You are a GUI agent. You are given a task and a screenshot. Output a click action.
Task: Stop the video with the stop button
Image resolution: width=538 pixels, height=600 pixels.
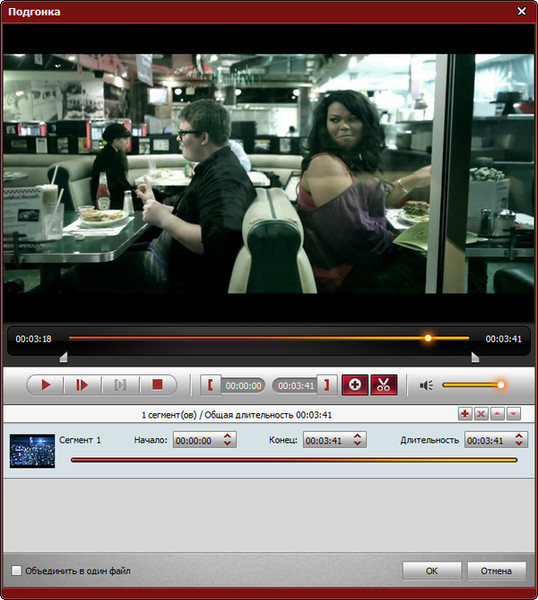pos(157,385)
